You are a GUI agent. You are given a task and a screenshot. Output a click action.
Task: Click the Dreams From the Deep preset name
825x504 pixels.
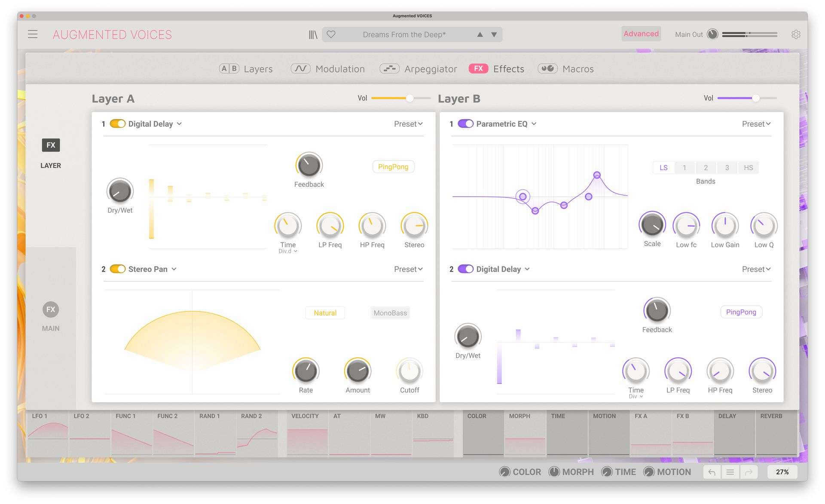click(404, 34)
